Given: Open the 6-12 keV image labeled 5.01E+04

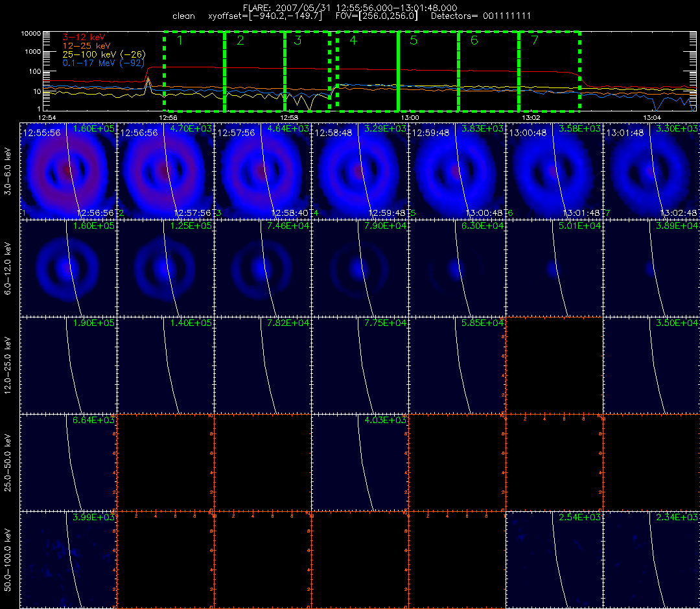Looking at the screenshot, I should [554, 269].
